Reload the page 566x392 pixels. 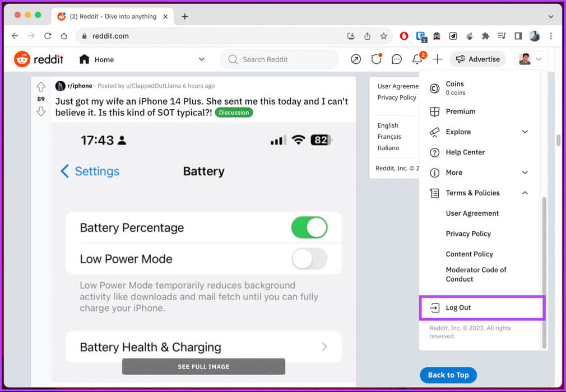48,36
